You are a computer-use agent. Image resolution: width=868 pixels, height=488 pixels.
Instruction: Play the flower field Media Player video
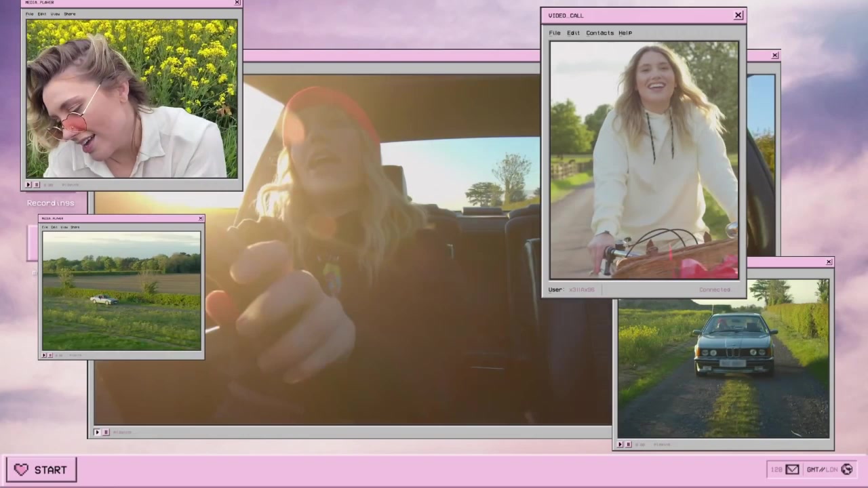point(28,184)
